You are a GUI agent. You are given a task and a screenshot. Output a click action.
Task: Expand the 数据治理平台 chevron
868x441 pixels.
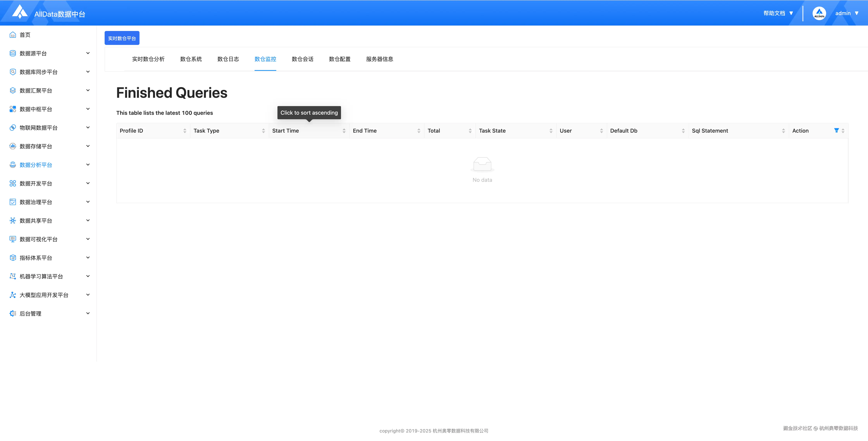pos(88,202)
